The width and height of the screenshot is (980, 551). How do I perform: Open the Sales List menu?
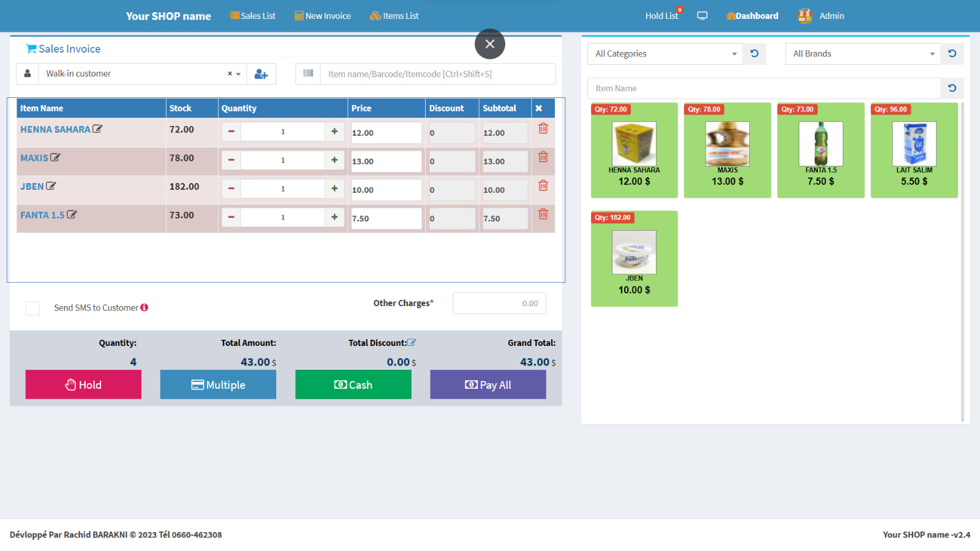click(252, 16)
